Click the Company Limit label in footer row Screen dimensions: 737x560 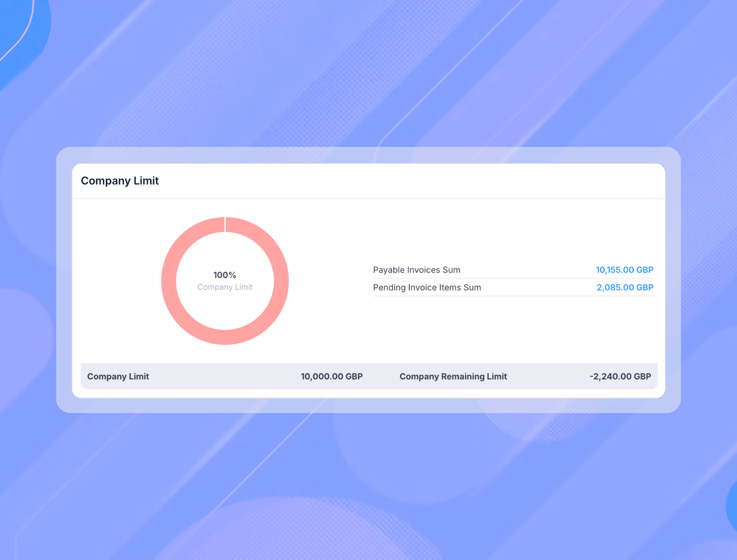coord(118,376)
